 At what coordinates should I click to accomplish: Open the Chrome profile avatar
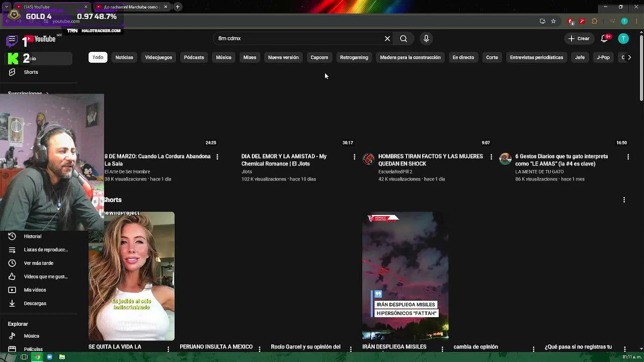click(x=624, y=21)
